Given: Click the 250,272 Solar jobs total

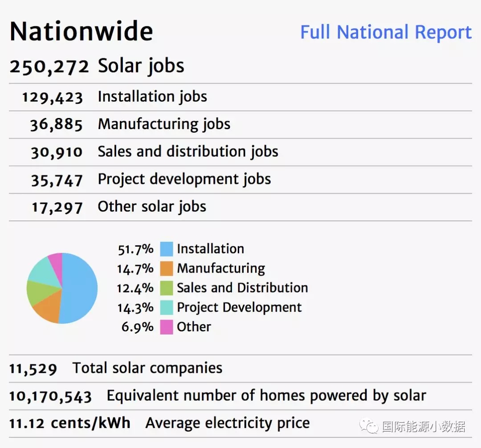Looking at the screenshot, I should click(x=97, y=66).
